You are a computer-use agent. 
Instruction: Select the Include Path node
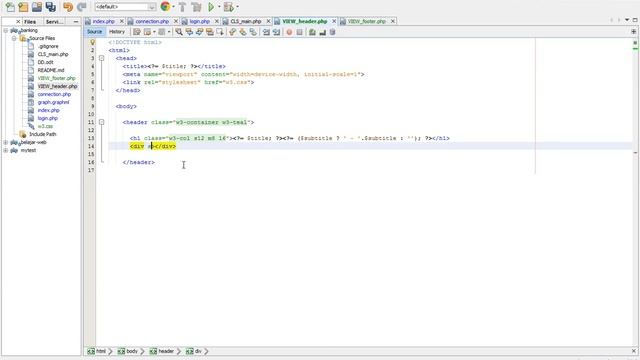tap(42, 134)
